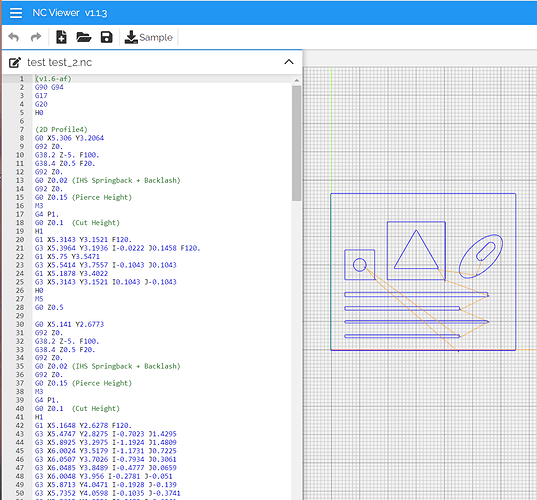Collapse the test test_2.nc editor panel
This screenshot has height=500, width=537.
click(x=289, y=62)
